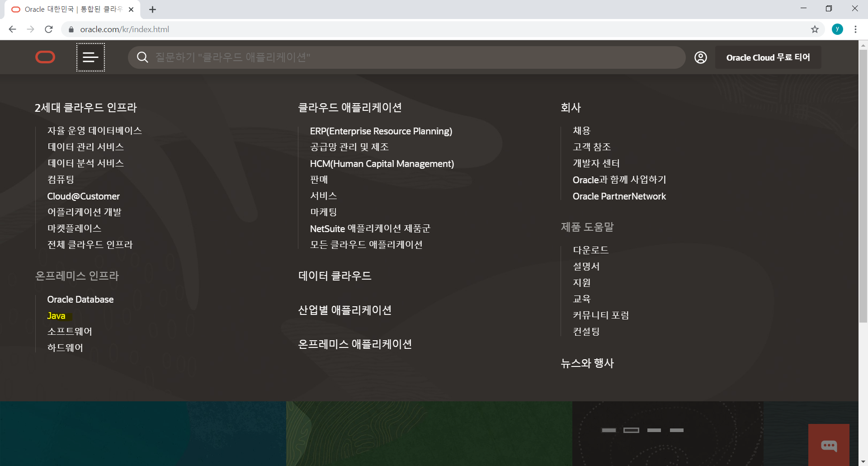868x466 pixels.
Task: View site security lock info
Action: coord(71,29)
